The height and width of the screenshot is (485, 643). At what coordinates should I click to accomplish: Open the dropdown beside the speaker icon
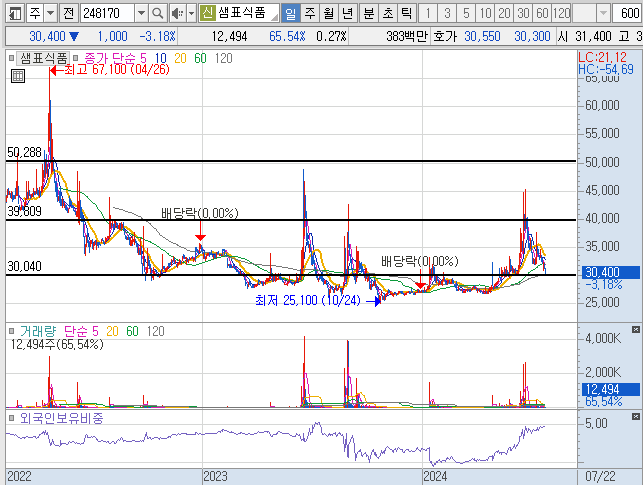point(191,13)
